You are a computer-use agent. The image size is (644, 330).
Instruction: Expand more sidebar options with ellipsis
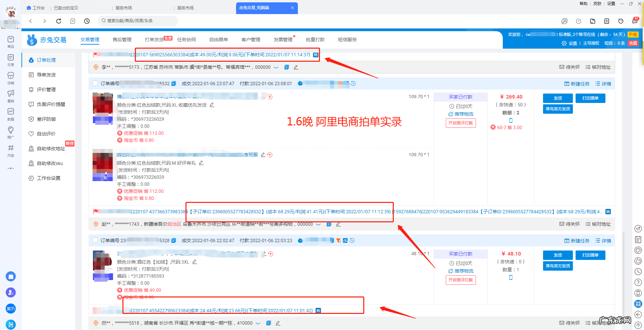11,168
